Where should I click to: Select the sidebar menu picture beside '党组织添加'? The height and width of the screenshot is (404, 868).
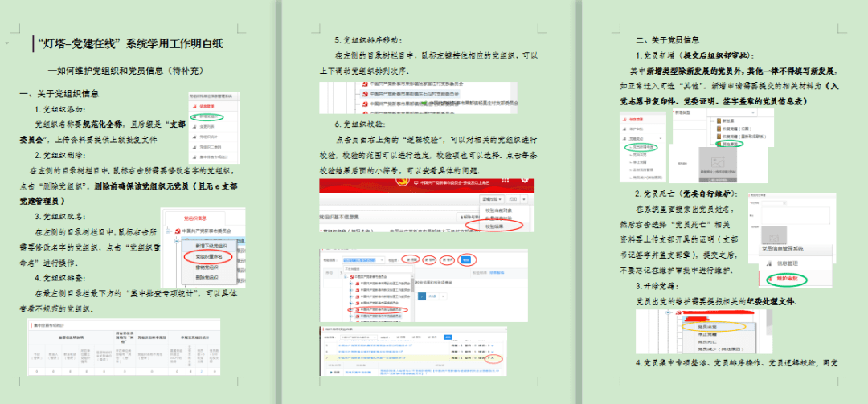pyautogui.click(x=213, y=128)
